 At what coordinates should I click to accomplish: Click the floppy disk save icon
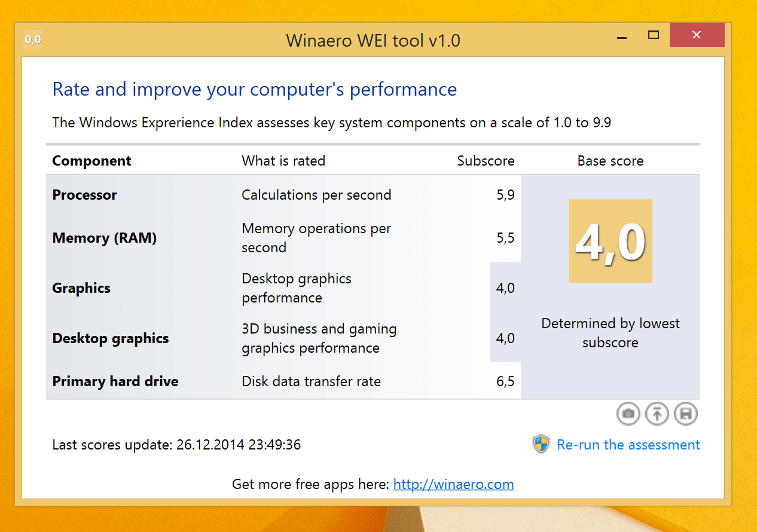685,414
